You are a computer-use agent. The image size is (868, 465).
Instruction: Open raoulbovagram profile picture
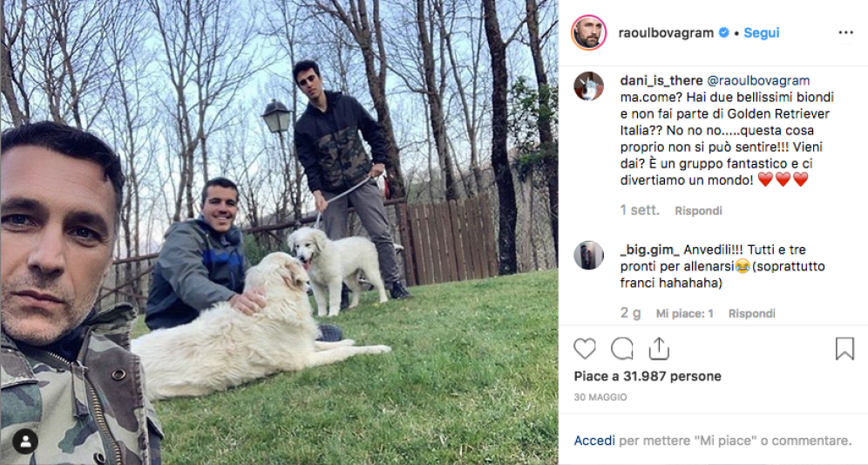click(588, 32)
